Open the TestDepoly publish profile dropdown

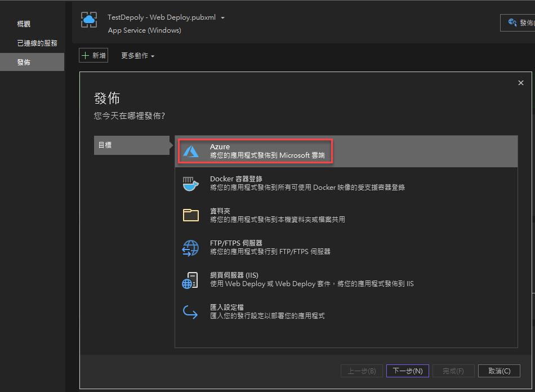[x=222, y=18]
